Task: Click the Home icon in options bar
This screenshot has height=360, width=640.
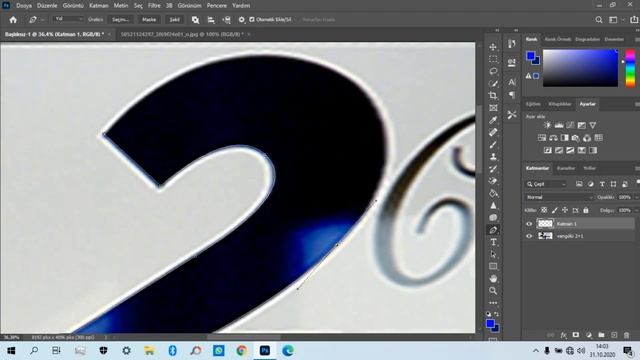Action: [x=13, y=20]
